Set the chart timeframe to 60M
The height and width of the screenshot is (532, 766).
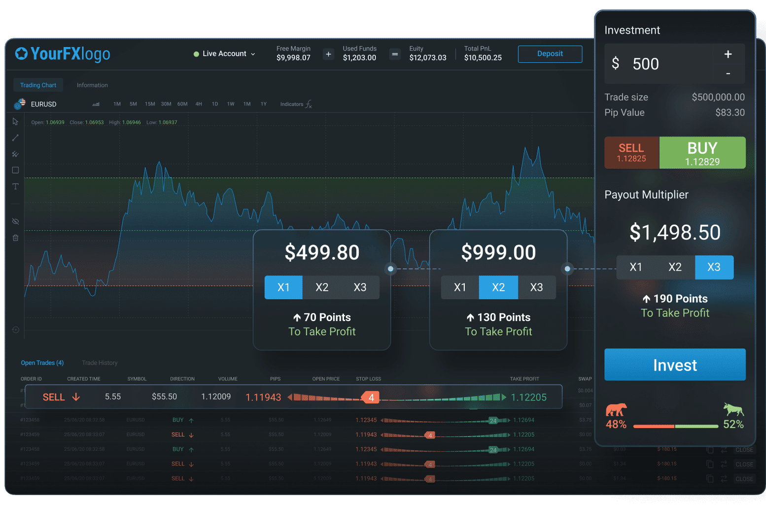pos(182,104)
